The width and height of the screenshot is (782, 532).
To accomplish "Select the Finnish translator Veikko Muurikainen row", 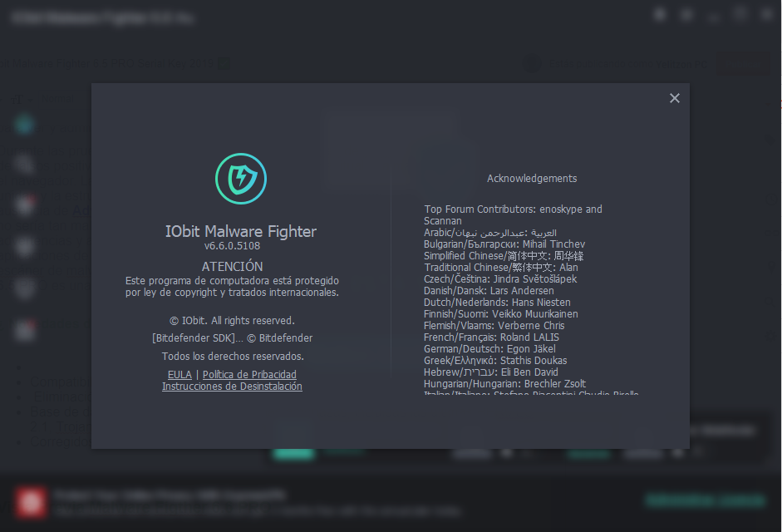I will (x=501, y=314).
